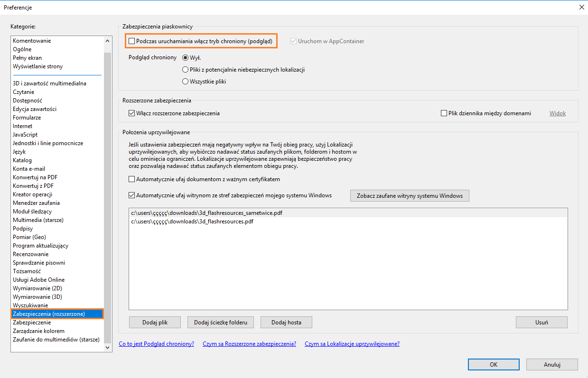The width and height of the screenshot is (588, 378).
Task: Click the 'Dodaj hosta' button
Action: (287, 322)
